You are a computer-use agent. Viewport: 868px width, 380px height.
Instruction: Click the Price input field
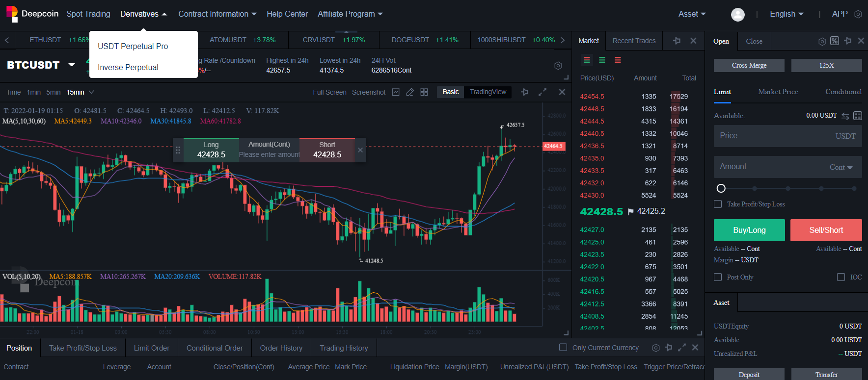[x=788, y=136]
